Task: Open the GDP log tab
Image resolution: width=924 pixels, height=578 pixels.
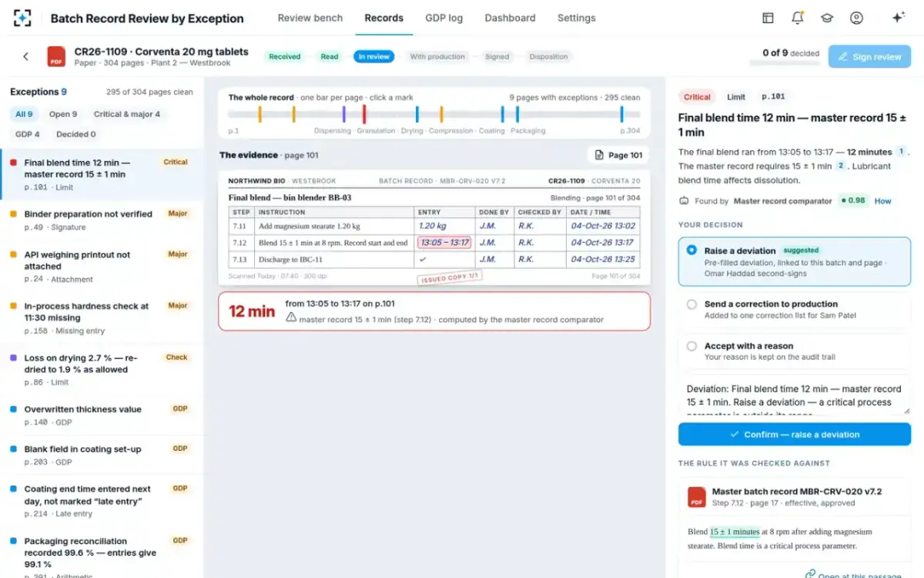Action: [x=444, y=18]
